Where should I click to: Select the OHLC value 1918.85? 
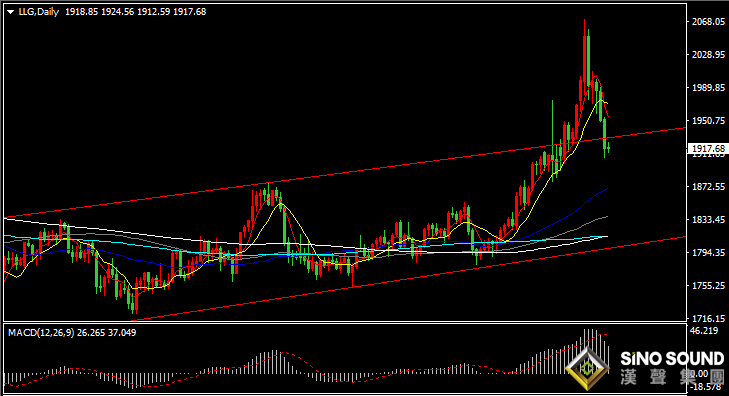click(x=81, y=12)
